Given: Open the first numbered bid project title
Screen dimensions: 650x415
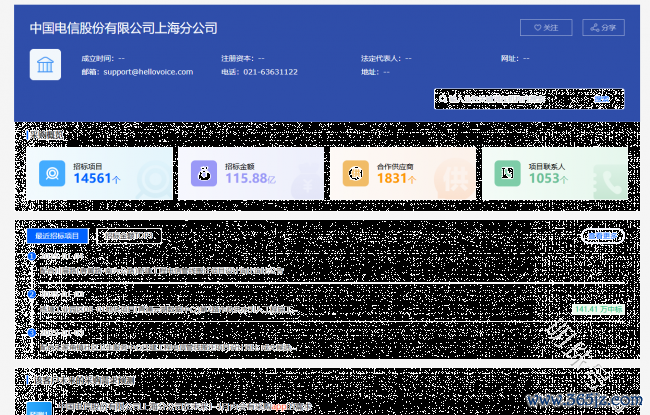Looking at the screenshot, I should click(x=162, y=271).
